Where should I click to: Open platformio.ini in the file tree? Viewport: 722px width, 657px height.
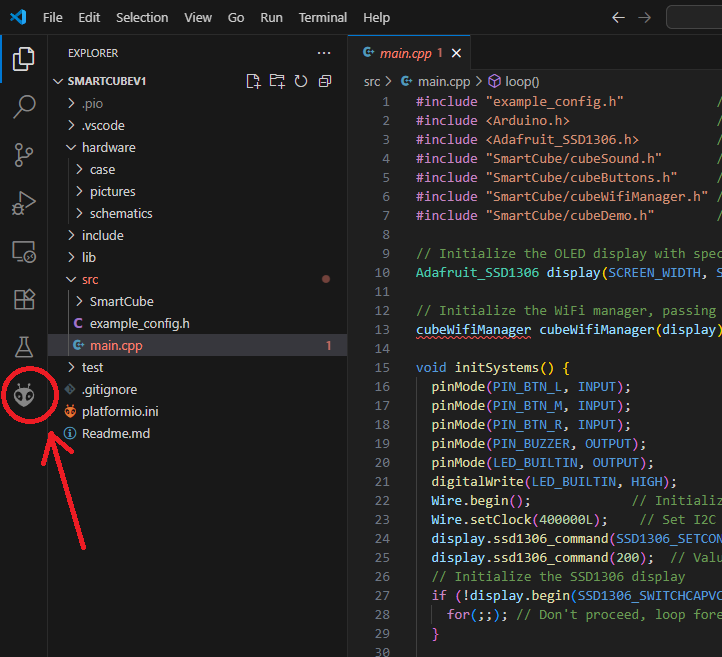(x=120, y=412)
